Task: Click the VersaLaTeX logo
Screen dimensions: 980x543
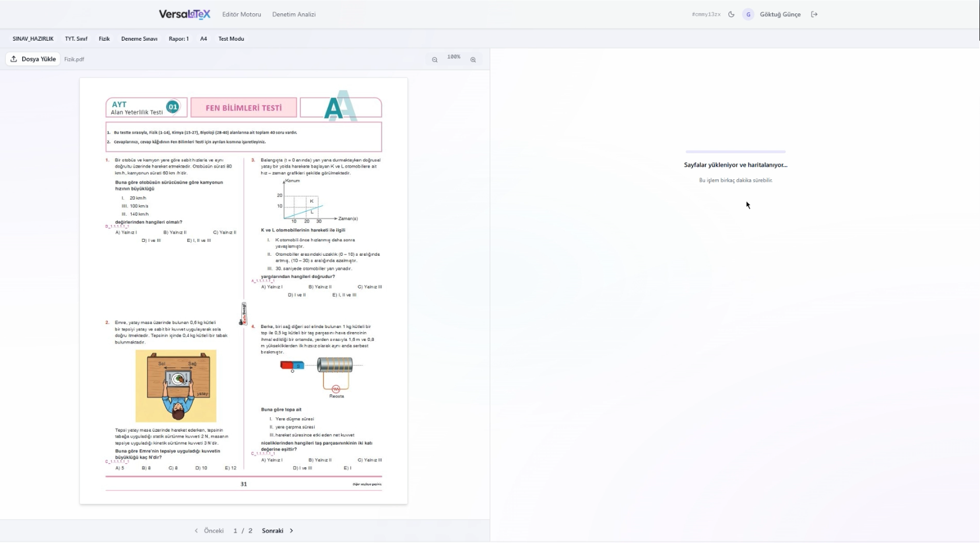Action: click(x=184, y=15)
